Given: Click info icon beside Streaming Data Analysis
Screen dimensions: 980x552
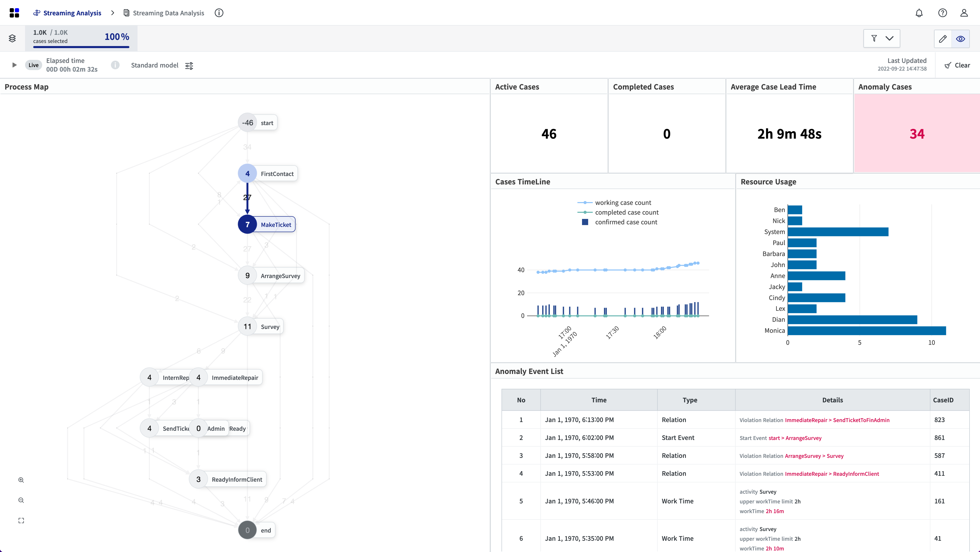Looking at the screenshot, I should (219, 13).
